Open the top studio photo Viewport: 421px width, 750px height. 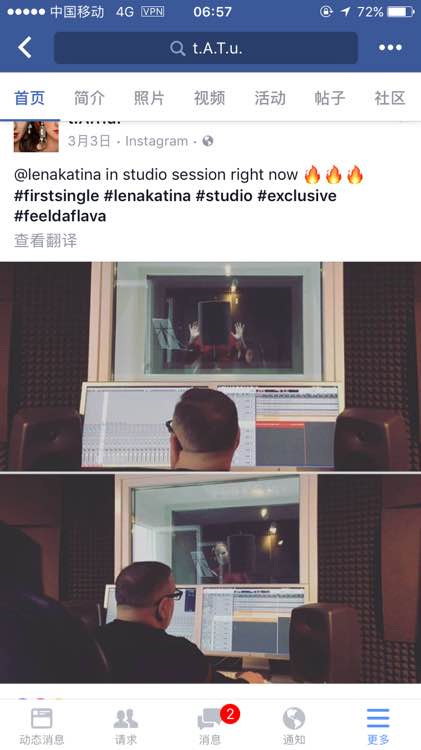coord(210,366)
